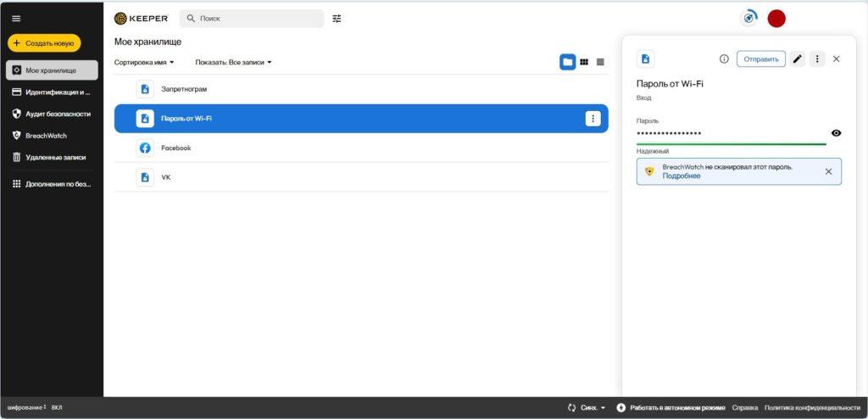Switch to folder view

tap(567, 62)
